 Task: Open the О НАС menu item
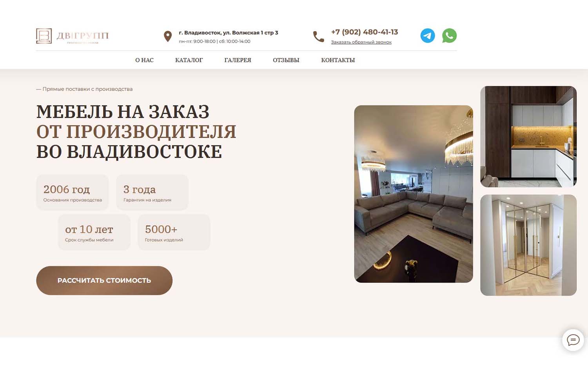click(x=144, y=60)
